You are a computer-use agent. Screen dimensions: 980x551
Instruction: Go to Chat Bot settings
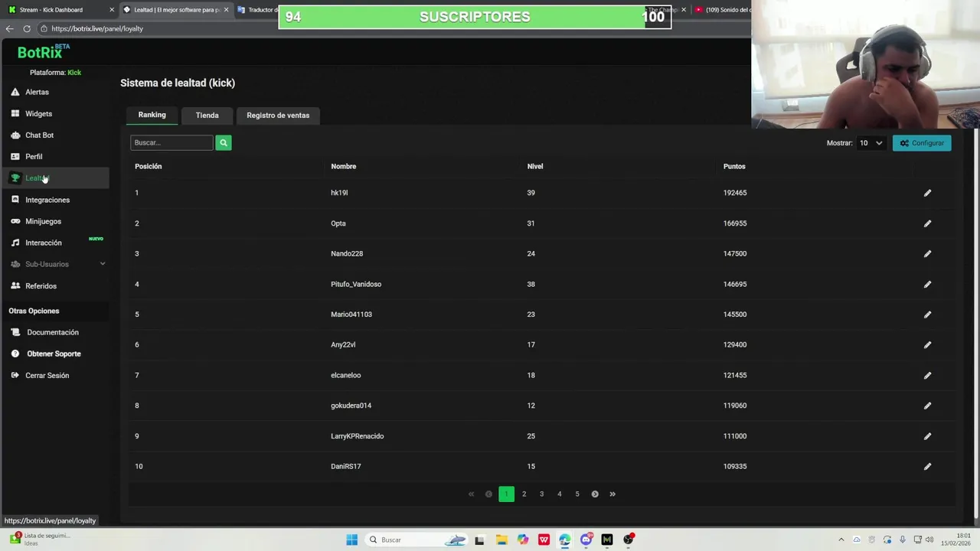pyautogui.click(x=39, y=135)
